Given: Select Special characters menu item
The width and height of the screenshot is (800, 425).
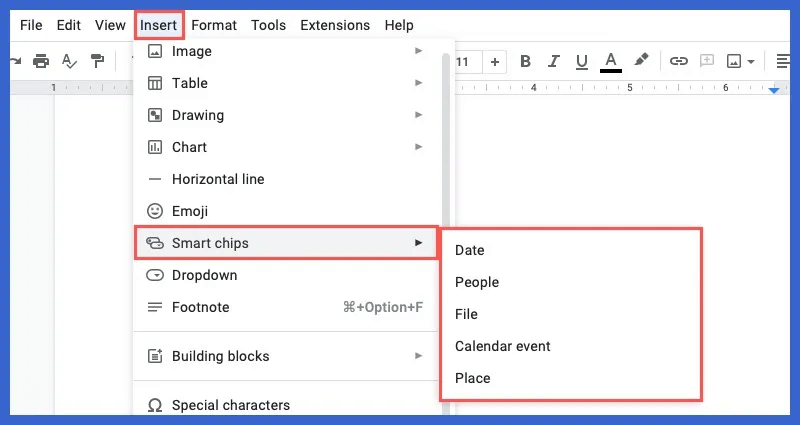Looking at the screenshot, I should [286, 405].
